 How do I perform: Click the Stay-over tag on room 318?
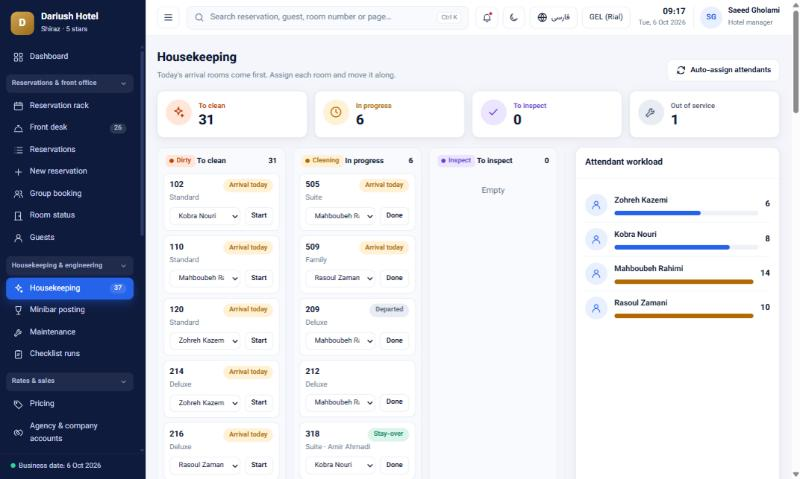pyautogui.click(x=388, y=434)
